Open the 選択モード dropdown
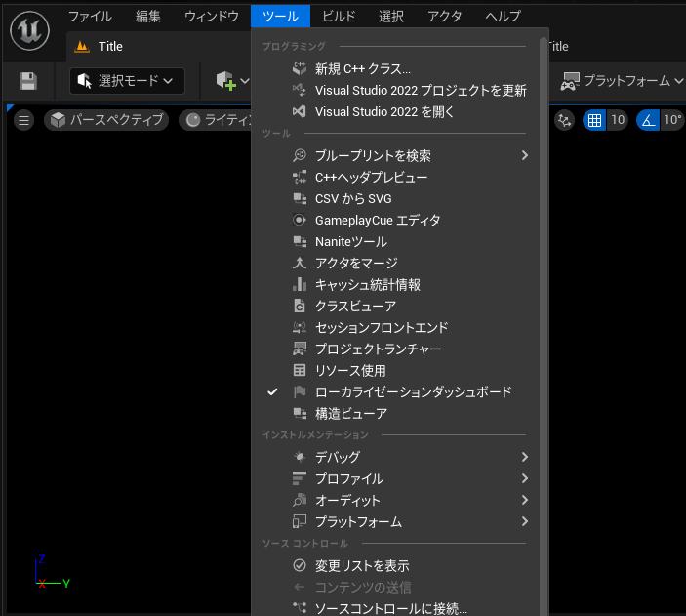Image resolution: width=686 pixels, height=616 pixels. [x=127, y=81]
